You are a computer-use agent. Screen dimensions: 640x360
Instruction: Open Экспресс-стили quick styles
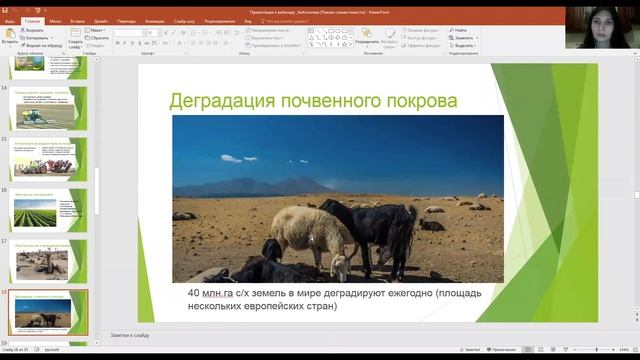(x=389, y=38)
